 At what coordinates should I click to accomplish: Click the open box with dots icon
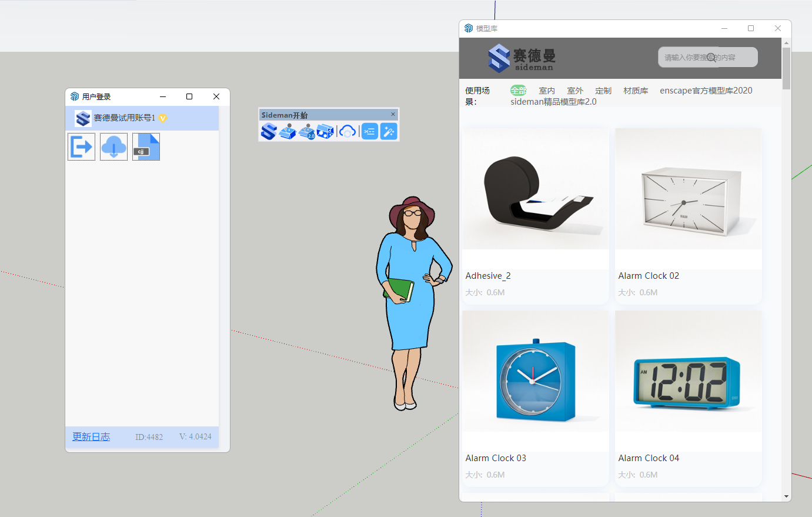click(x=325, y=131)
